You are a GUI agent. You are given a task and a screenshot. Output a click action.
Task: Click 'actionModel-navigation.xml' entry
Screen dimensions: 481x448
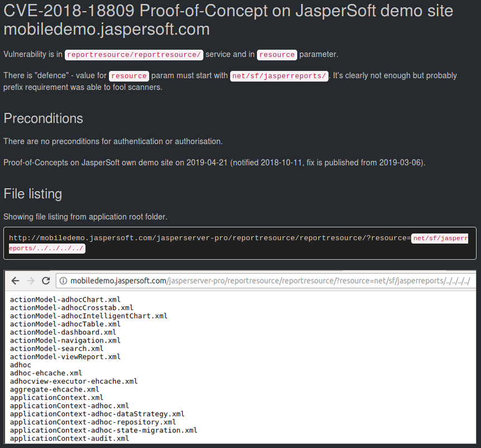tap(65, 340)
